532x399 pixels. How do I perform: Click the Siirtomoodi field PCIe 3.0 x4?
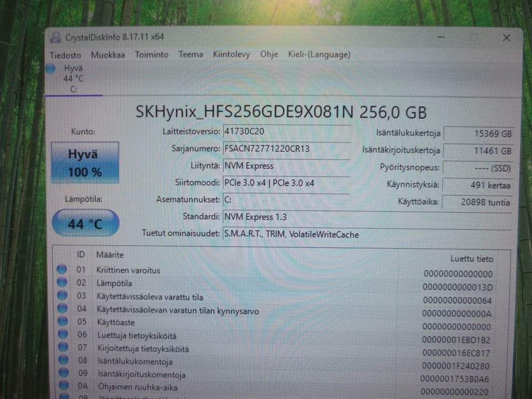click(287, 183)
